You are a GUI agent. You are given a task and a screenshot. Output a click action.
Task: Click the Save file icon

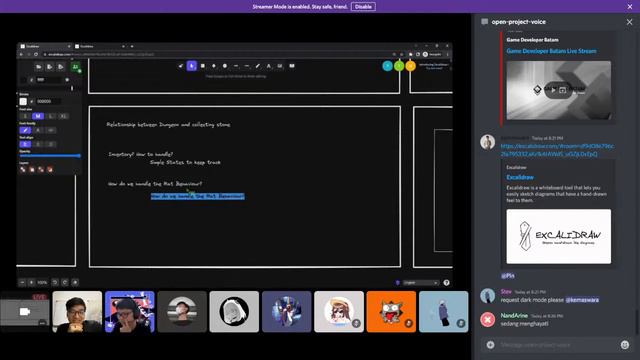(x=49, y=67)
